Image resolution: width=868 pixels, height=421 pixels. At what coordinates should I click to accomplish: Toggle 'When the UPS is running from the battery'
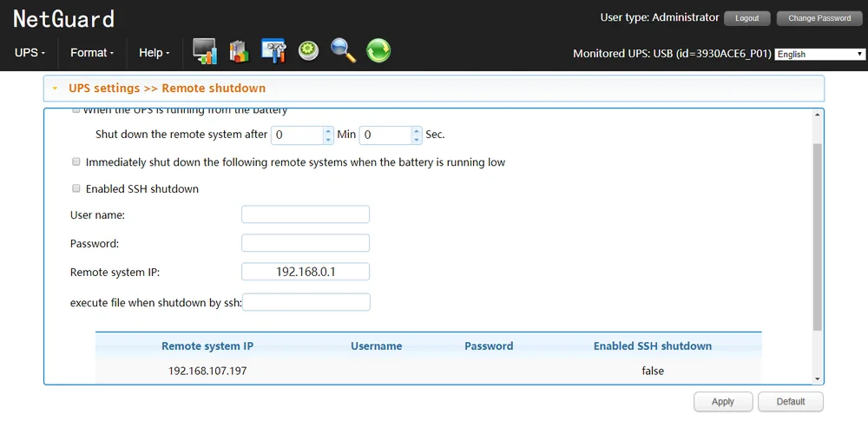click(76, 110)
